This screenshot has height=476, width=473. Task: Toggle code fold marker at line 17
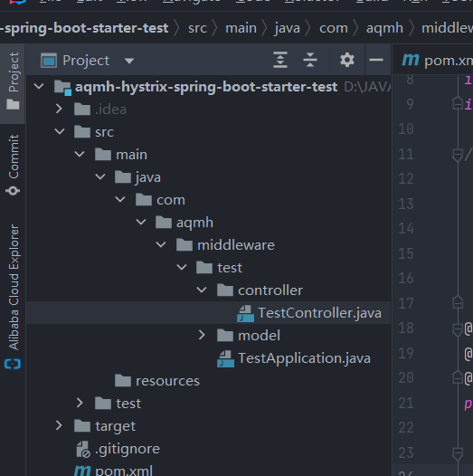[x=458, y=302]
